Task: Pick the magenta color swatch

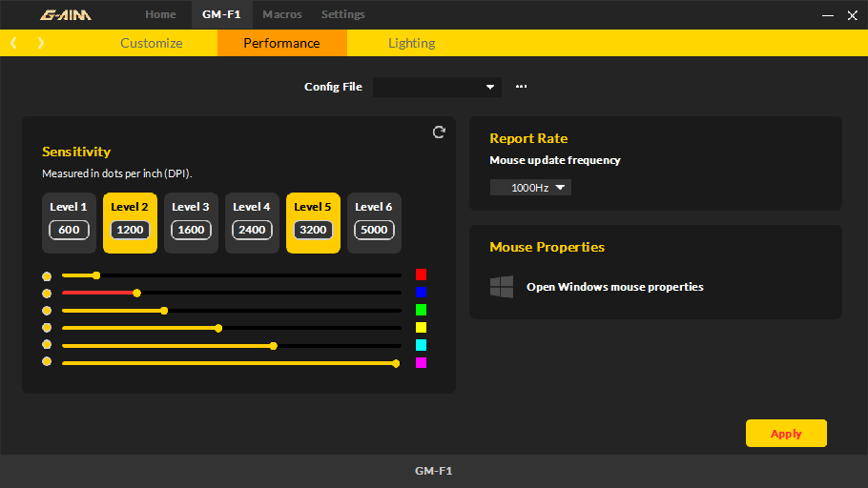Action: pos(421,363)
